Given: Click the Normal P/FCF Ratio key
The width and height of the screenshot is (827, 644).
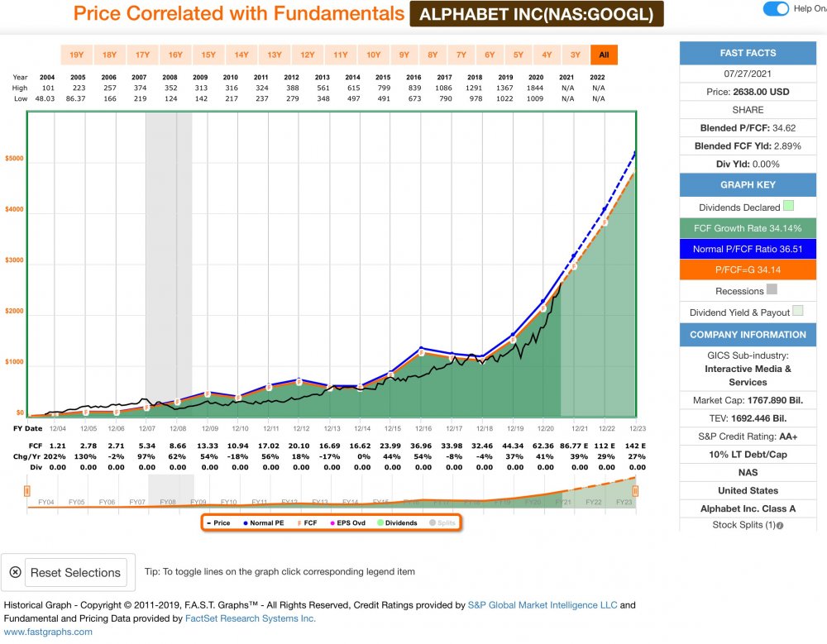Looking at the screenshot, I should click(x=748, y=249).
